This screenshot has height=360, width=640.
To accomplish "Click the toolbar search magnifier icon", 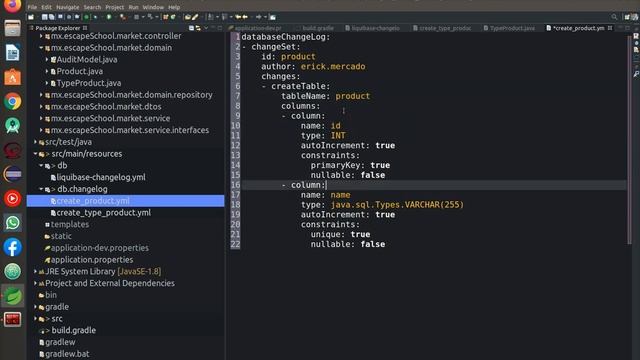I will 614,17.
